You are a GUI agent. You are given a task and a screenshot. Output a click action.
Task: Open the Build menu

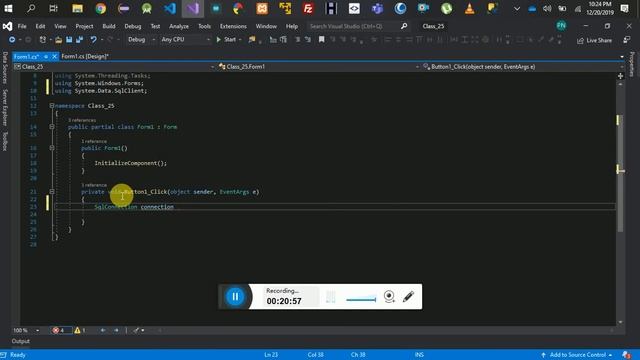pos(109,26)
